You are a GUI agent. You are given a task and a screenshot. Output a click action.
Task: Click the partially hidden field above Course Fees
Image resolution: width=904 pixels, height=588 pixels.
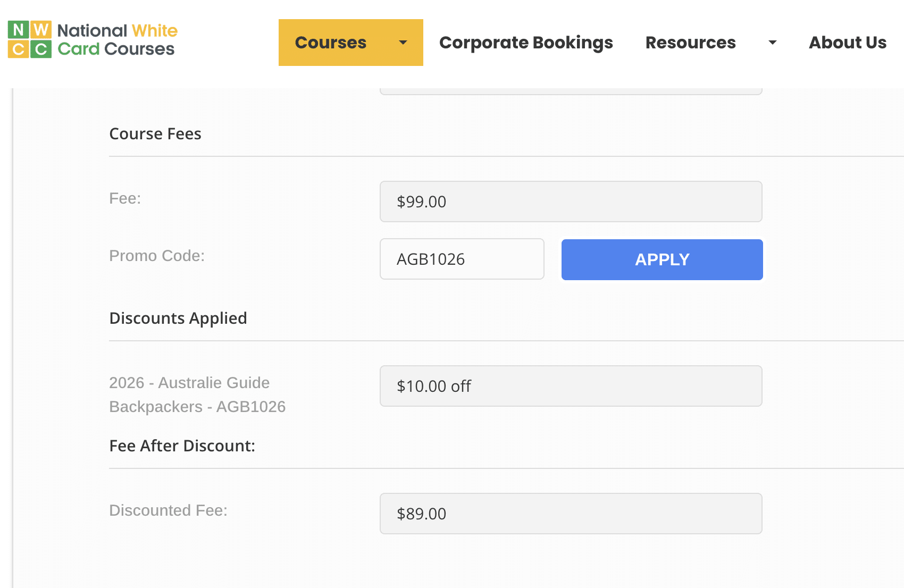click(x=571, y=91)
